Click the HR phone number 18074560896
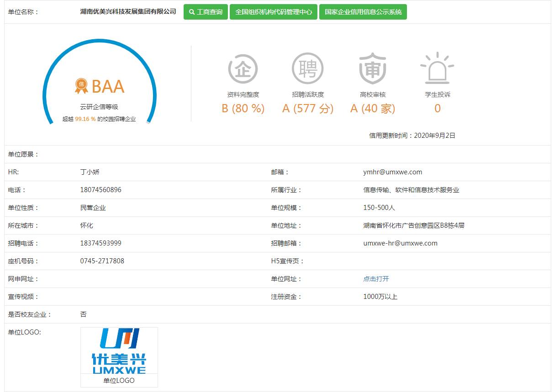The width and height of the screenshot is (554, 392). 100,190
